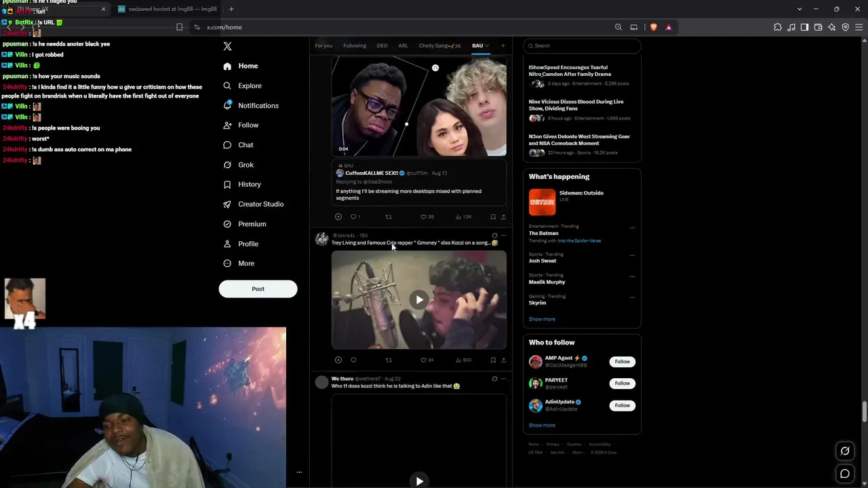Open the floating chat messages button
The image size is (868, 488).
tap(845, 474)
